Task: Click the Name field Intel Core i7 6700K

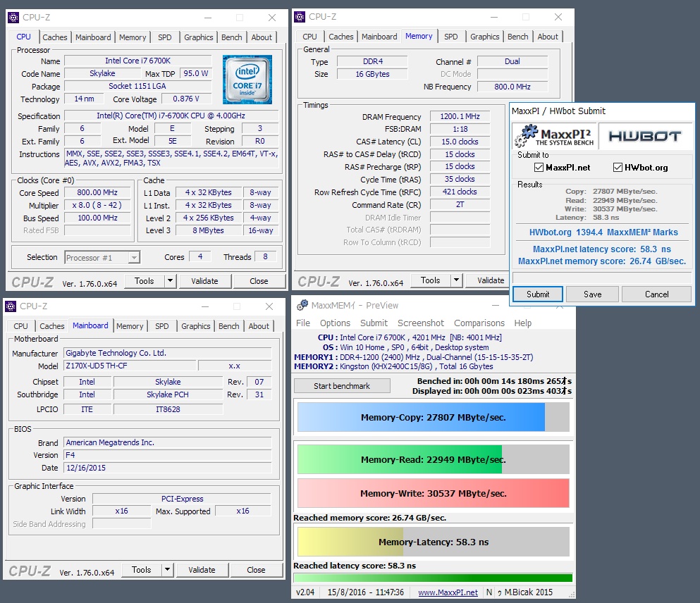Action: click(x=138, y=61)
